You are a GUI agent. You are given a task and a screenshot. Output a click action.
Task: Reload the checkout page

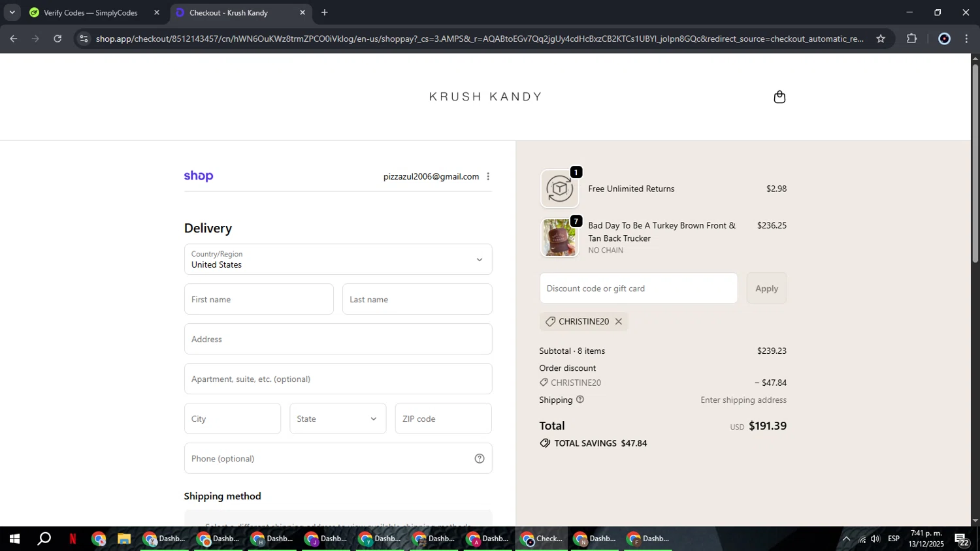pos(57,39)
